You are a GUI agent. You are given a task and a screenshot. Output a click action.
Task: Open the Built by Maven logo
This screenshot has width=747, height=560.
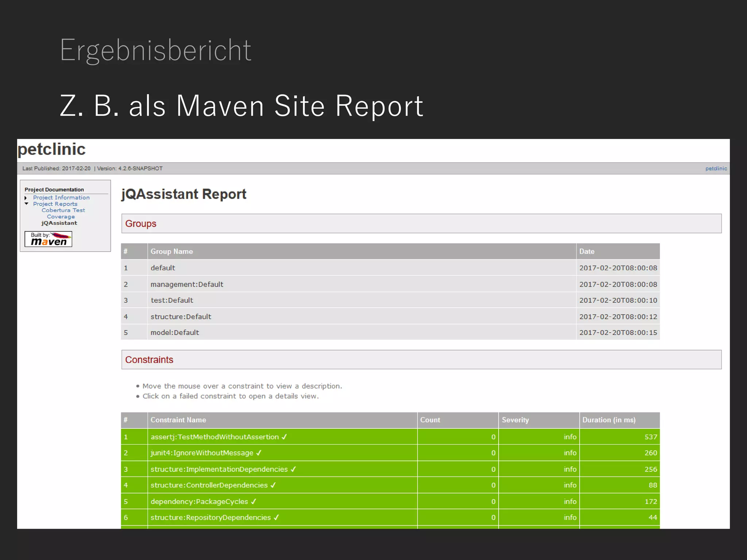coord(48,239)
